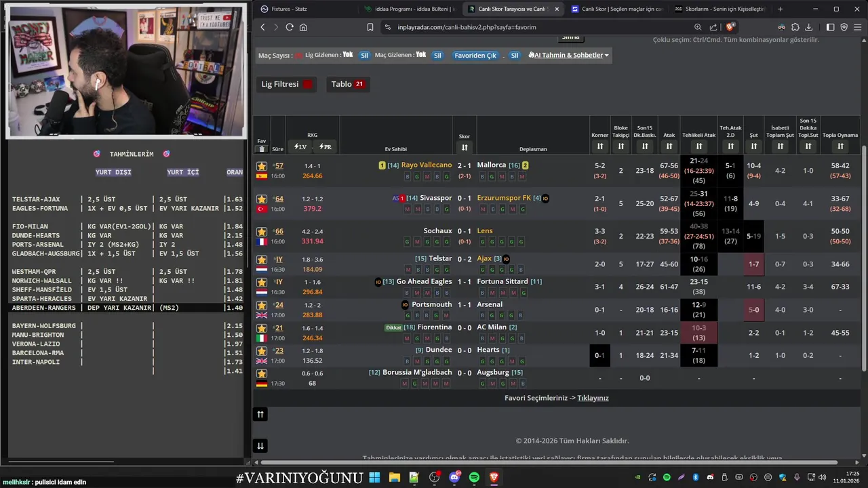Click the LV lightning sort button
868x488 pixels.
click(300, 146)
